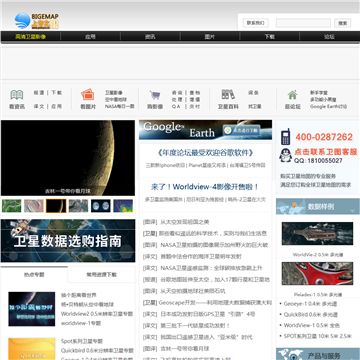
Task: Open the 应用 nav item
Action: (x=90, y=37)
